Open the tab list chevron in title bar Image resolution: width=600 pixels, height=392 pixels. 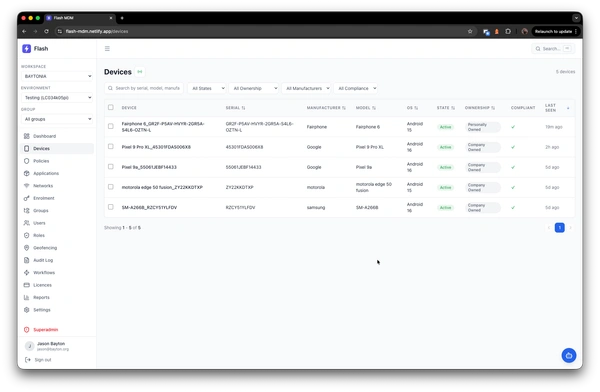(576, 18)
